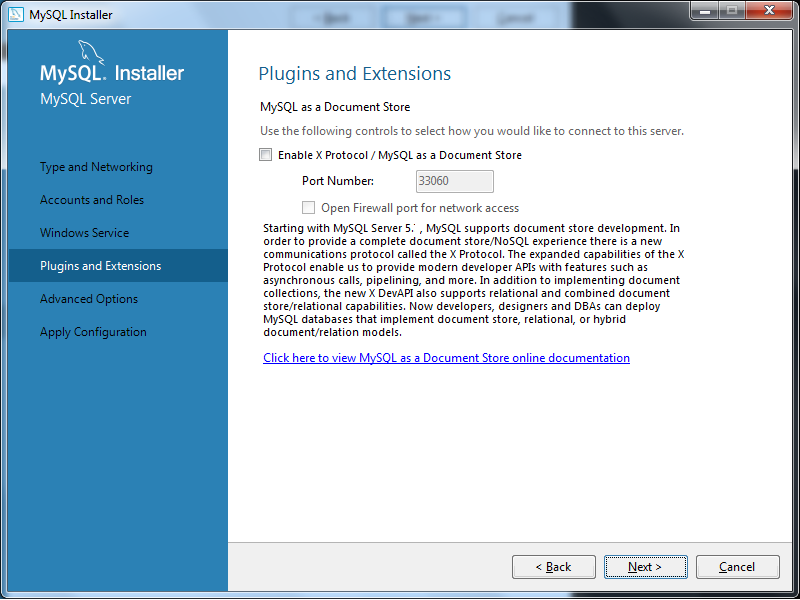The width and height of the screenshot is (800, 600).
Task: Click the MySQL Installer title bar icon
Action: pos(16,14)
